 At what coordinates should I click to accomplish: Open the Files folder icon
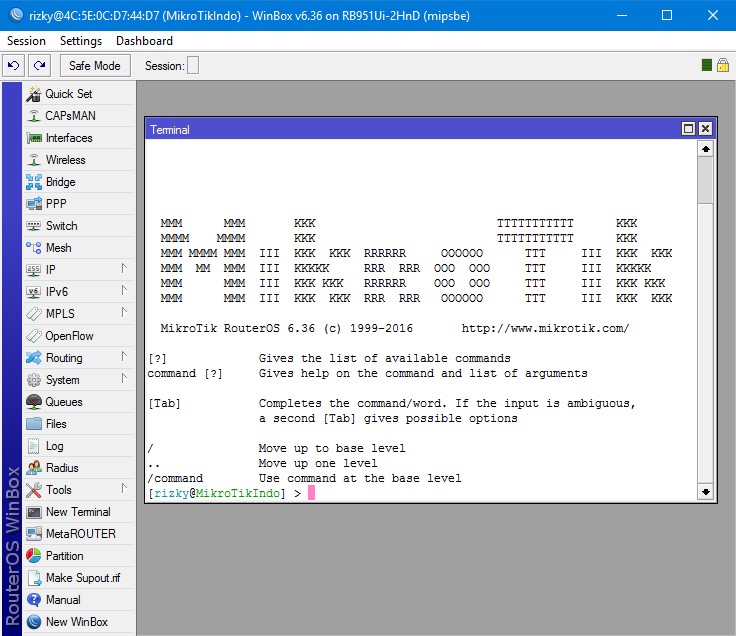[33, 424]
